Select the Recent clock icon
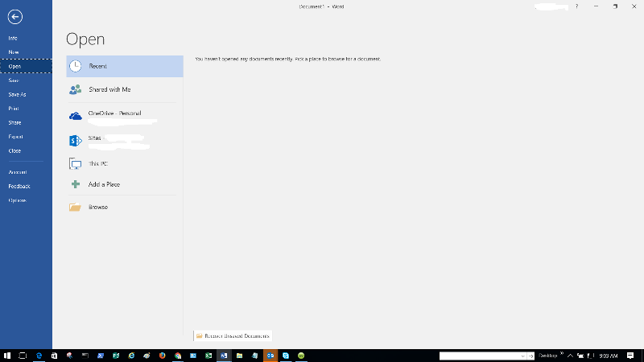Screen dimensions: 644x362 tap(76, 66)
